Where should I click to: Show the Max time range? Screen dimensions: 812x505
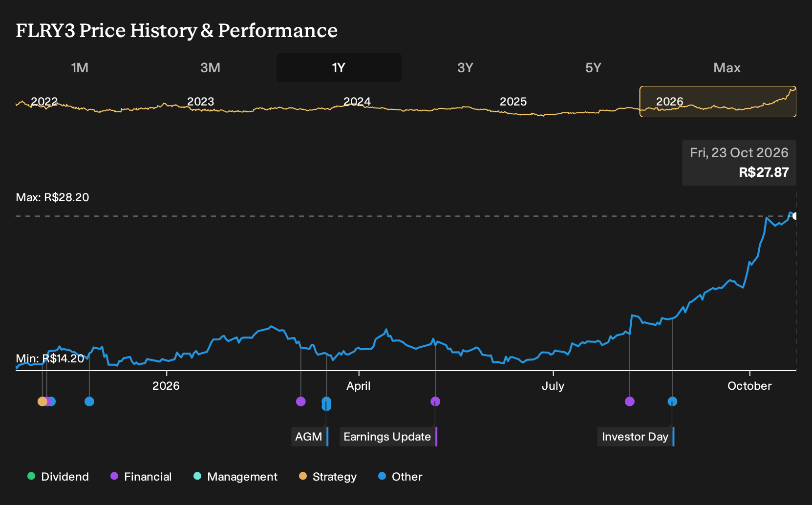(727, 67)
